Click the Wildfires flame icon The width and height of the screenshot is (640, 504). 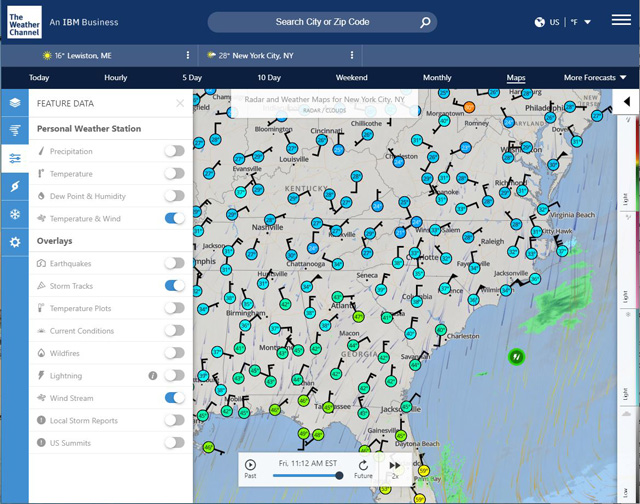tap(41, 353)
